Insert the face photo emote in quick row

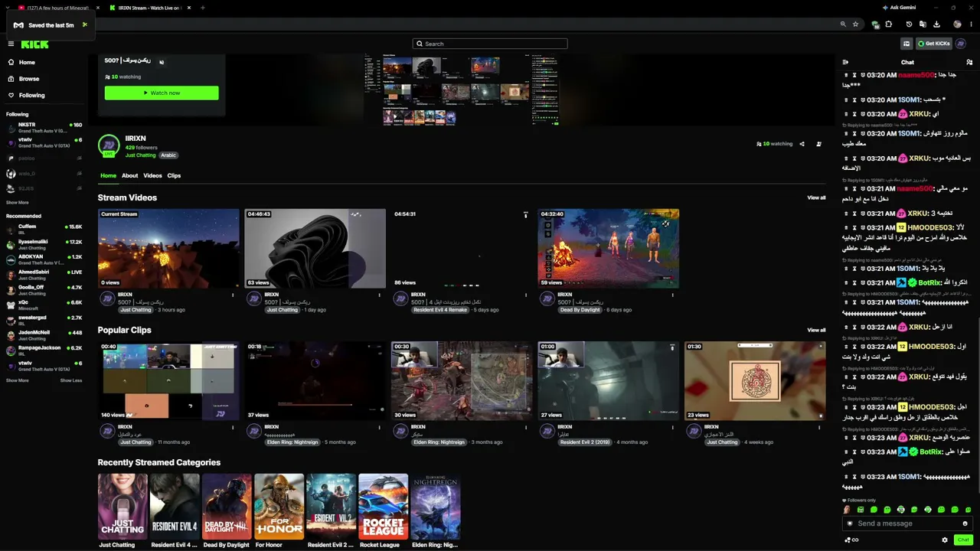[847, 510]
